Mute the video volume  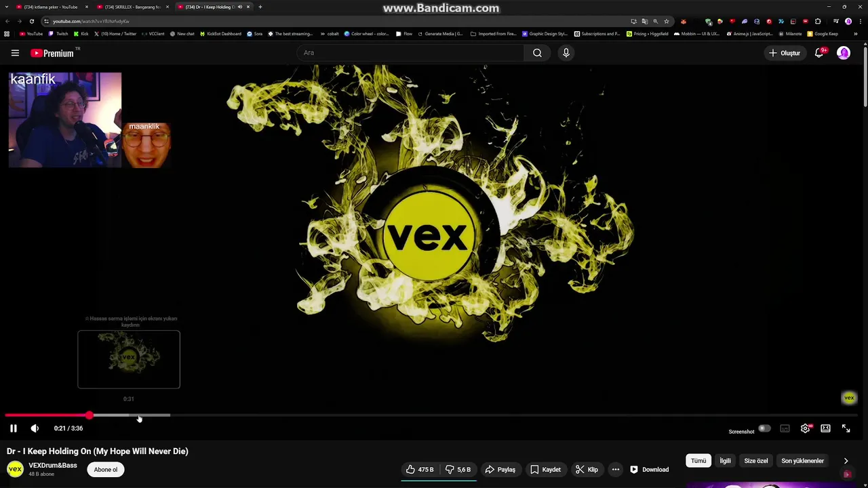point(35,428)
